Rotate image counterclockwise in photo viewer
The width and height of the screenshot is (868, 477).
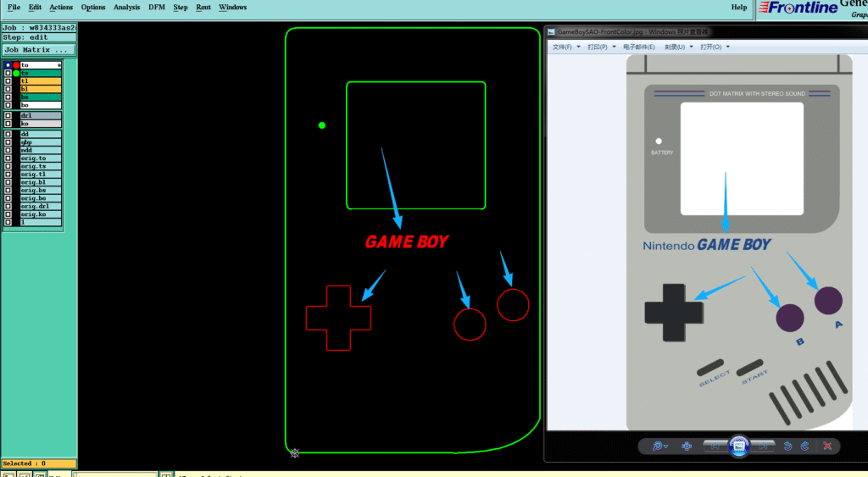pos(787,446)
